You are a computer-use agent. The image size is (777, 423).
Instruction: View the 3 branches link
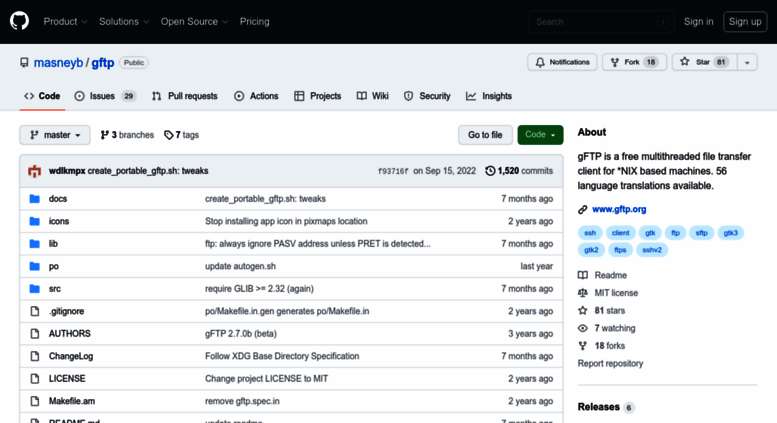127,135
